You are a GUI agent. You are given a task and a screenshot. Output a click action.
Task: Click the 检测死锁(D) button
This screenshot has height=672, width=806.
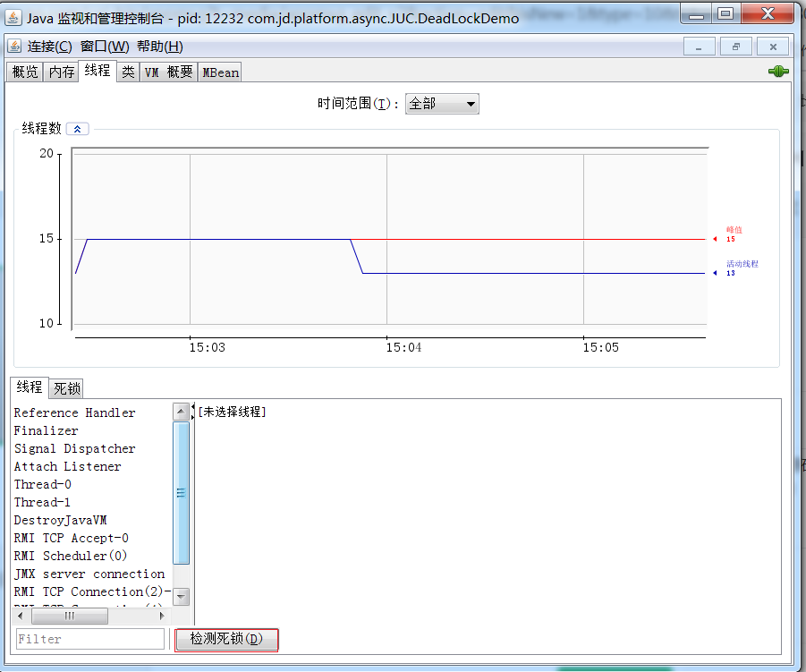pyautogui.click(x=226, y=639)
